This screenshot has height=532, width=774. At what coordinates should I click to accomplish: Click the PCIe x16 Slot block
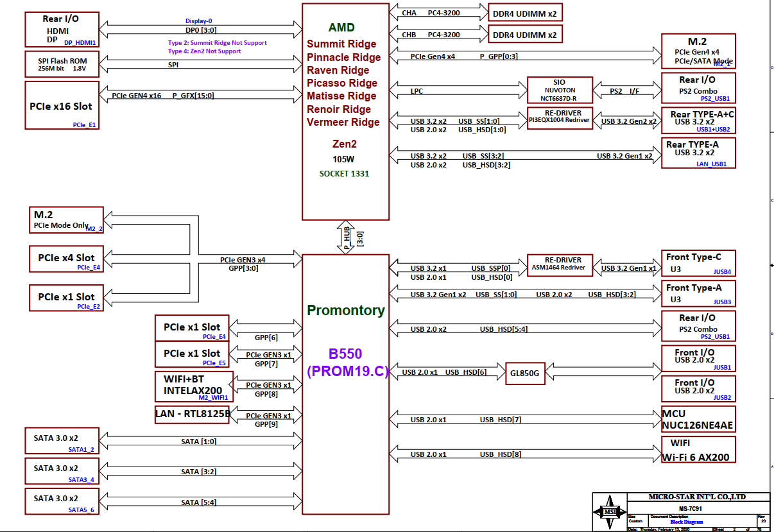click(62, 105)
